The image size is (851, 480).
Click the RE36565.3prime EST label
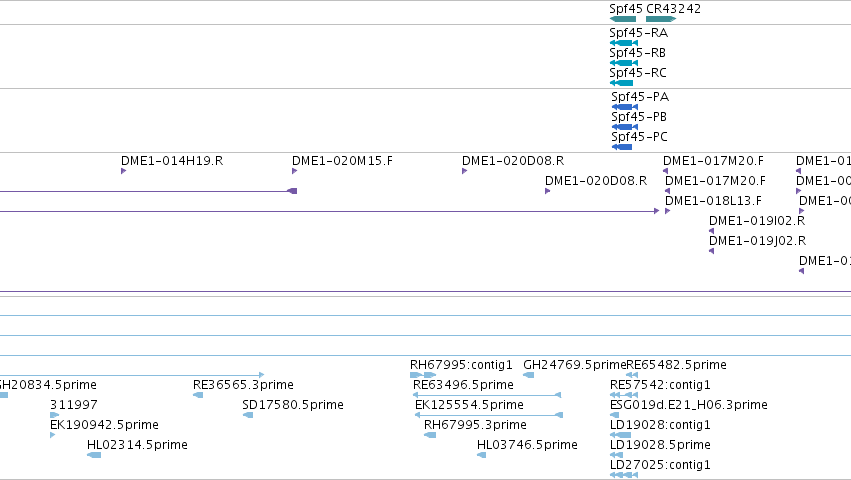pos(243,385)
